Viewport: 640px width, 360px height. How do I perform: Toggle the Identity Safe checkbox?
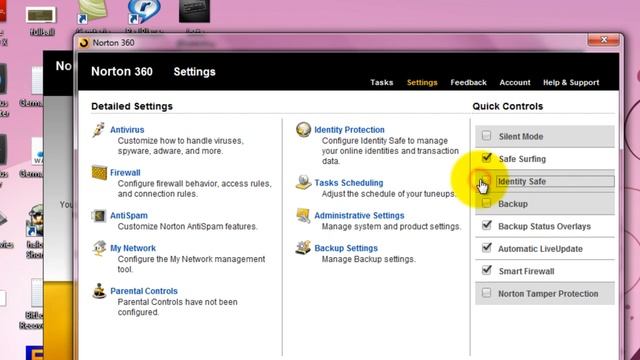[485, 181]
